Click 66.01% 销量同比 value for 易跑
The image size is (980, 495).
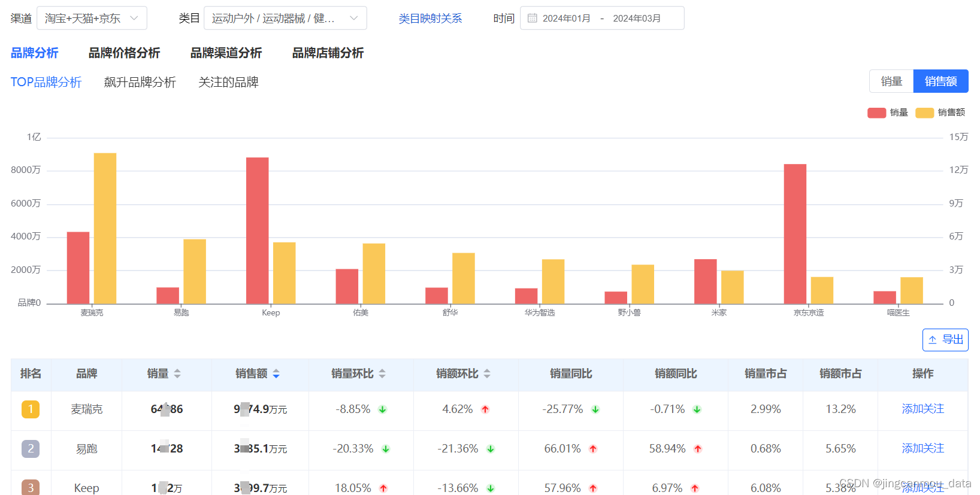[x=562, y=449]
